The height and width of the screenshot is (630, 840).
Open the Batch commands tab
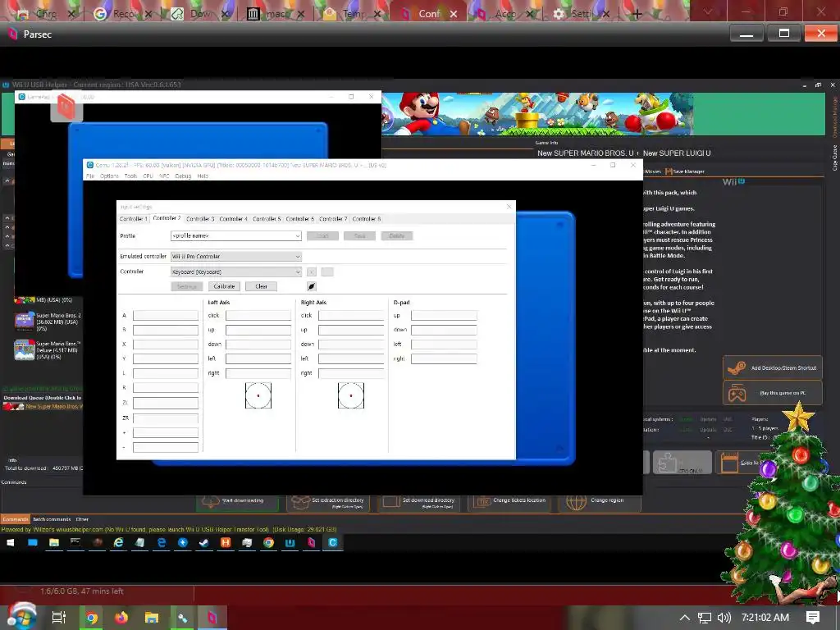point(52,519)
